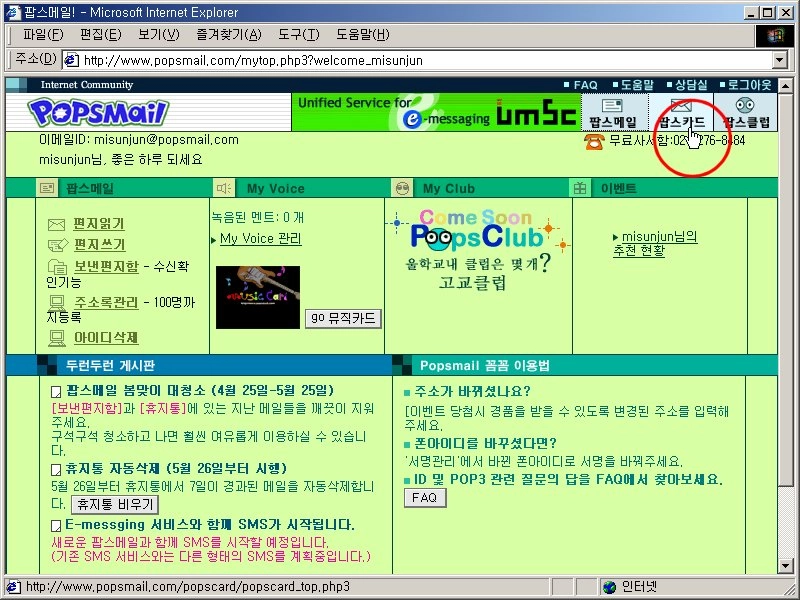
Task: Click the Internet Explorer title bar icon
Action: 13,13
